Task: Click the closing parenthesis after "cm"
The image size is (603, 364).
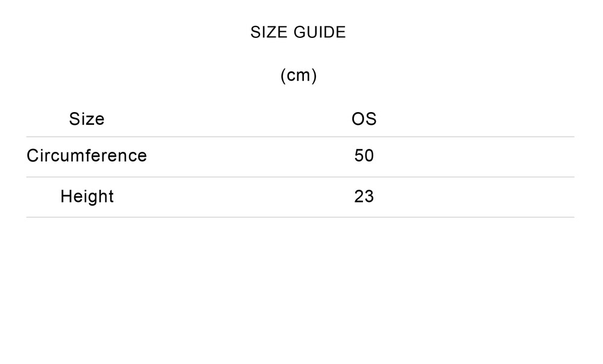Action: (314, 75)
